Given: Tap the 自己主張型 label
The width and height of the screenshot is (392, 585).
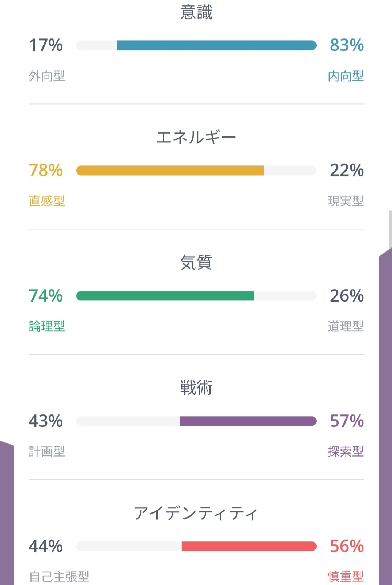Looking at the screenshot, I should point(59,576).
